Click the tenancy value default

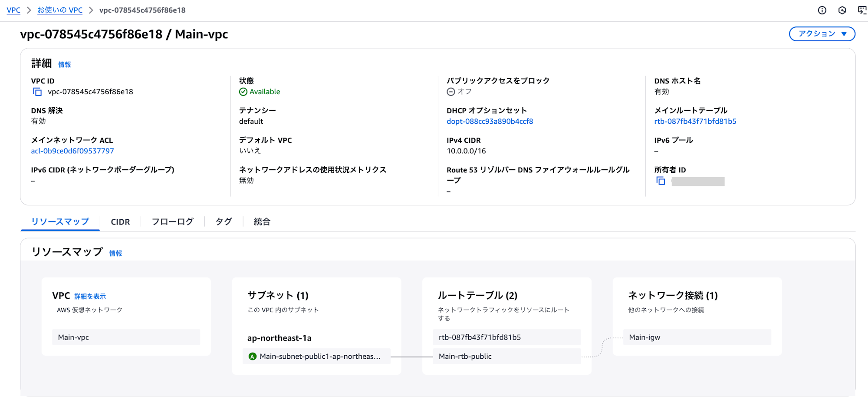(x=251, y=122)
